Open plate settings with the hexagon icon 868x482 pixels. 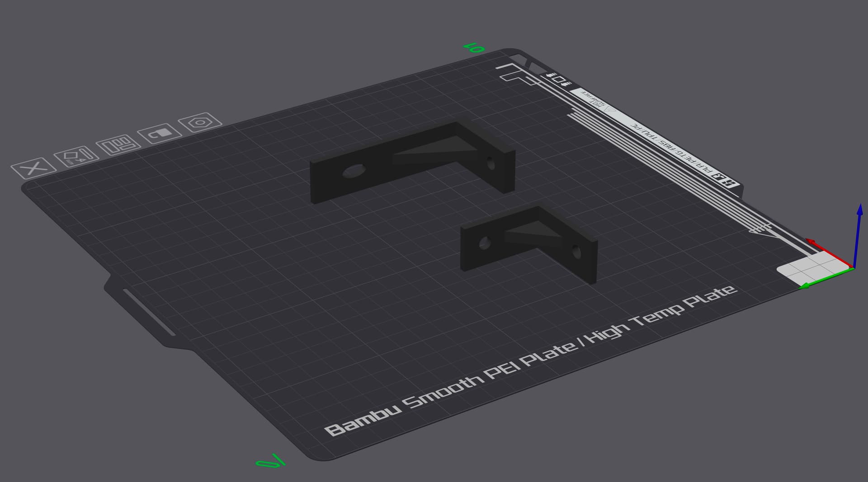coord(200,122)
